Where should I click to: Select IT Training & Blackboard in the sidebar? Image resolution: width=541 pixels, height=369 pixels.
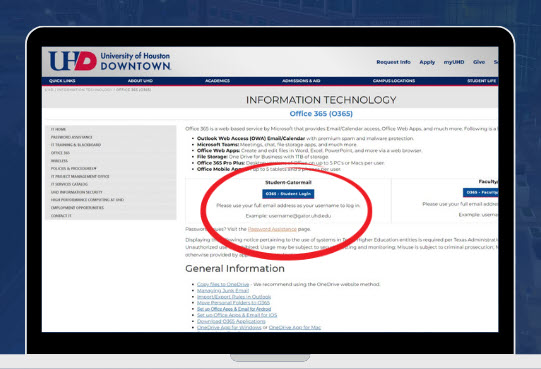click(76, 145)
